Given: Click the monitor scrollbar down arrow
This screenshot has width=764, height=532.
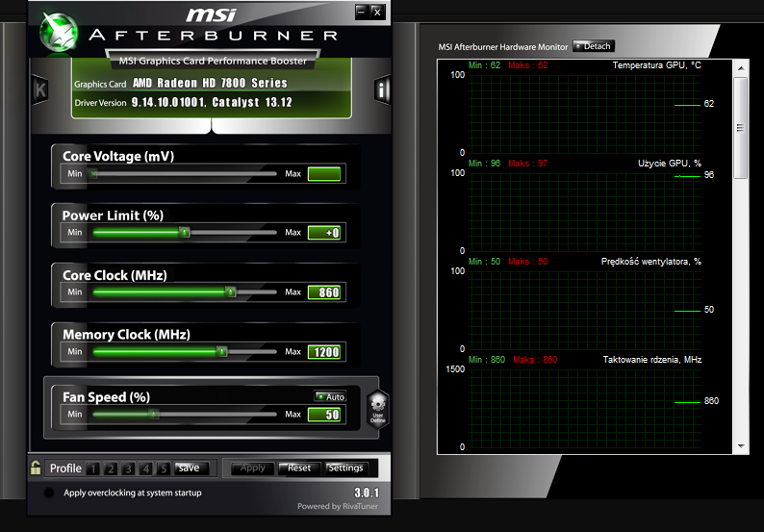Looking at the screenshot, I should 741,446.
